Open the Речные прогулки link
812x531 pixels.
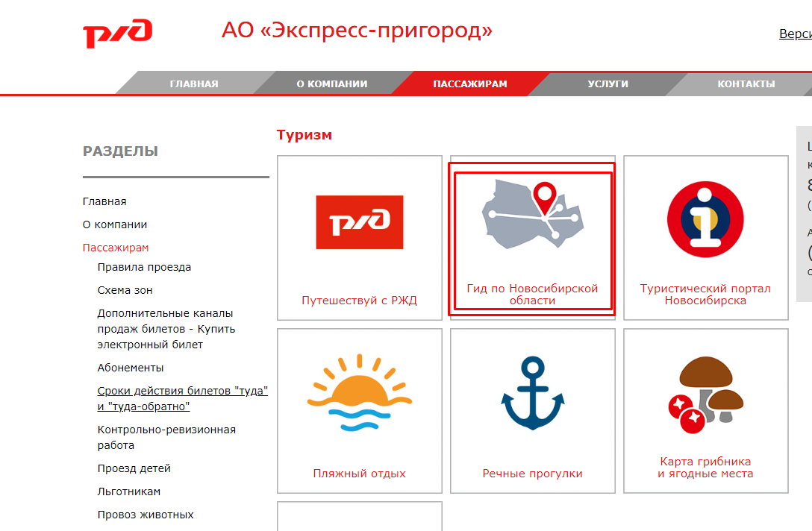pos(532,474)
